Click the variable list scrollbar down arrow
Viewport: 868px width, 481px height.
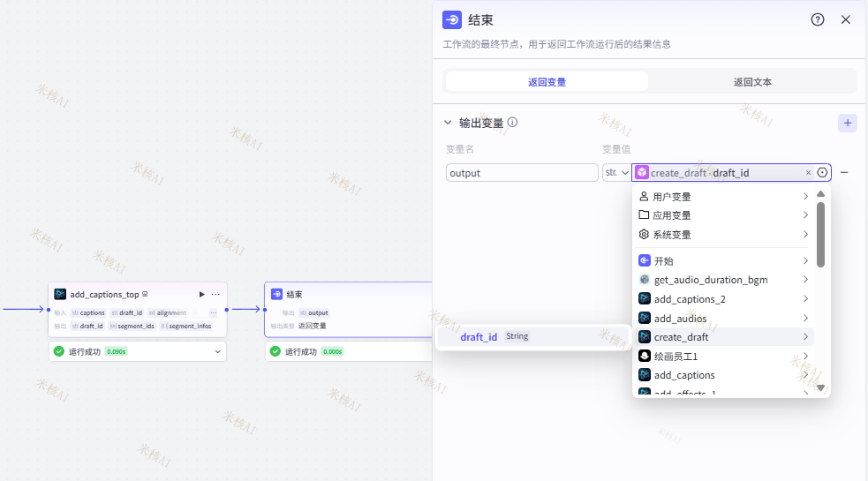pos(820,387)
